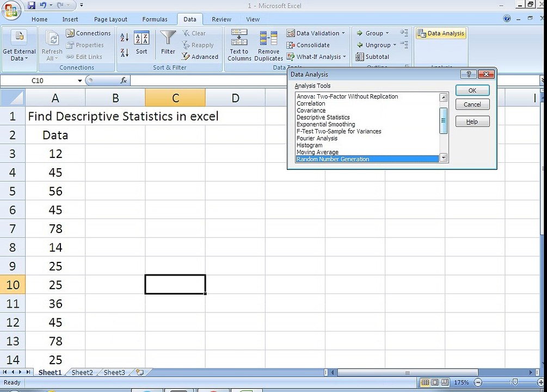Adjust the zoom slider handle
The width and height of the screenshot is (547, 392).
(515, 383)
